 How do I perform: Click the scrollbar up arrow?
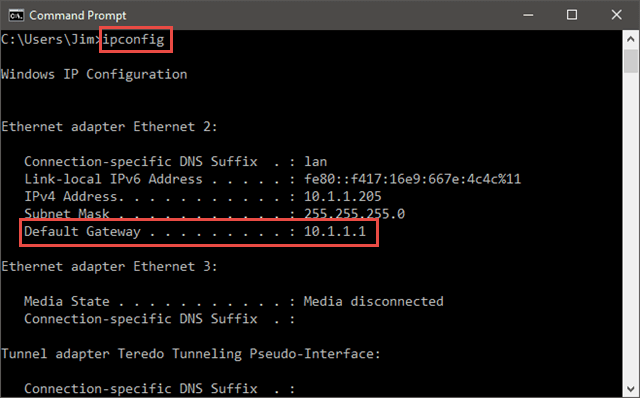point(631,39)
